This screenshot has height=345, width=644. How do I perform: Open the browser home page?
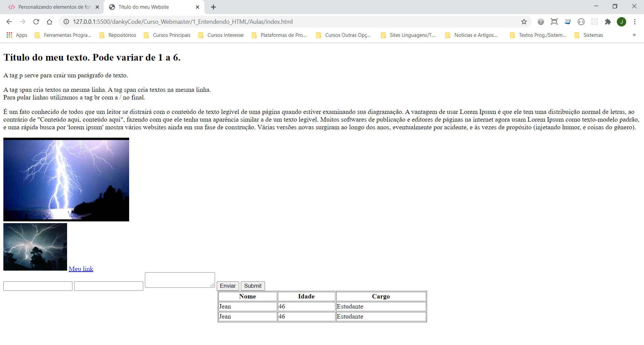(49, 22)
